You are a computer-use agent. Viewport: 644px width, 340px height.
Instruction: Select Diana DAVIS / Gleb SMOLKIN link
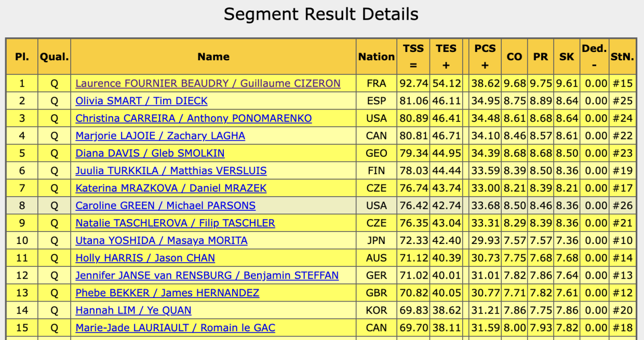click(x=150, y=154)
